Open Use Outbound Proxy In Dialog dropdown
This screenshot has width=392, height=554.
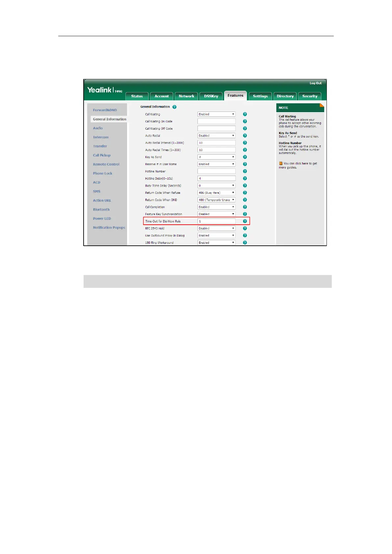click(x=217, y=236)
